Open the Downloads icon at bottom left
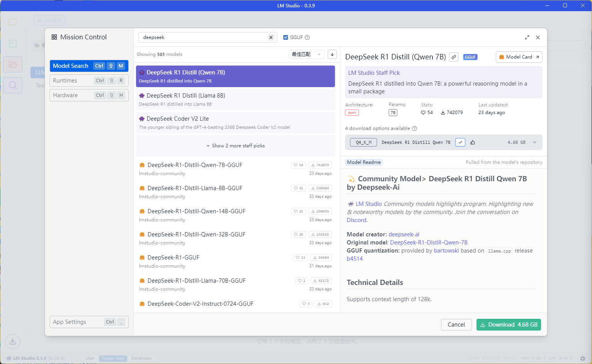The image size is (592, 364). click(x=13, y=341)
